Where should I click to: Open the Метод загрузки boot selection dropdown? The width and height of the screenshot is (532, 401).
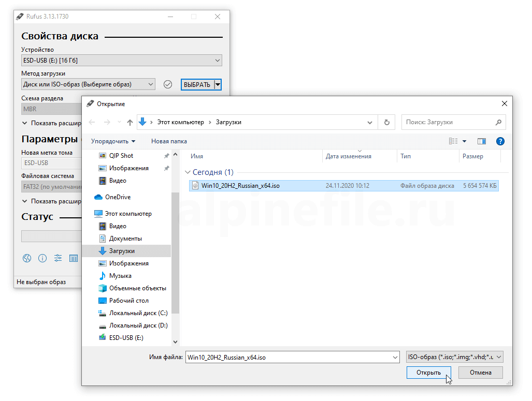(x=88, y=84)
